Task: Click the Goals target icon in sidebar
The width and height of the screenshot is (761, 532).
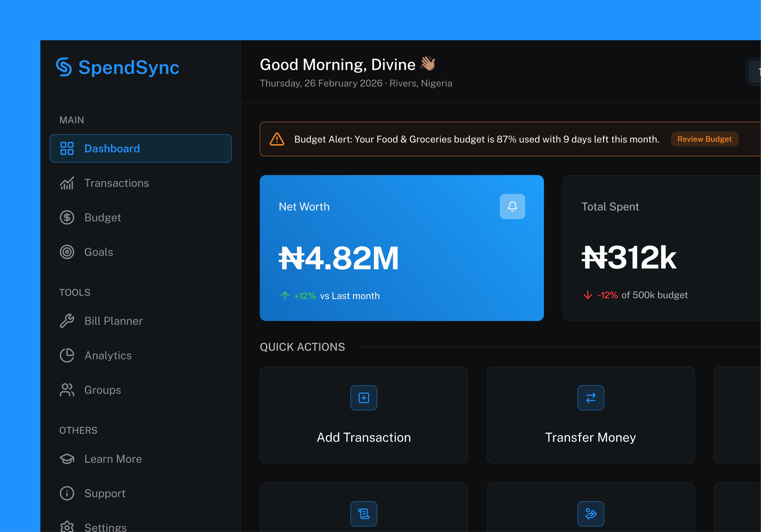Action: (67, 252)
